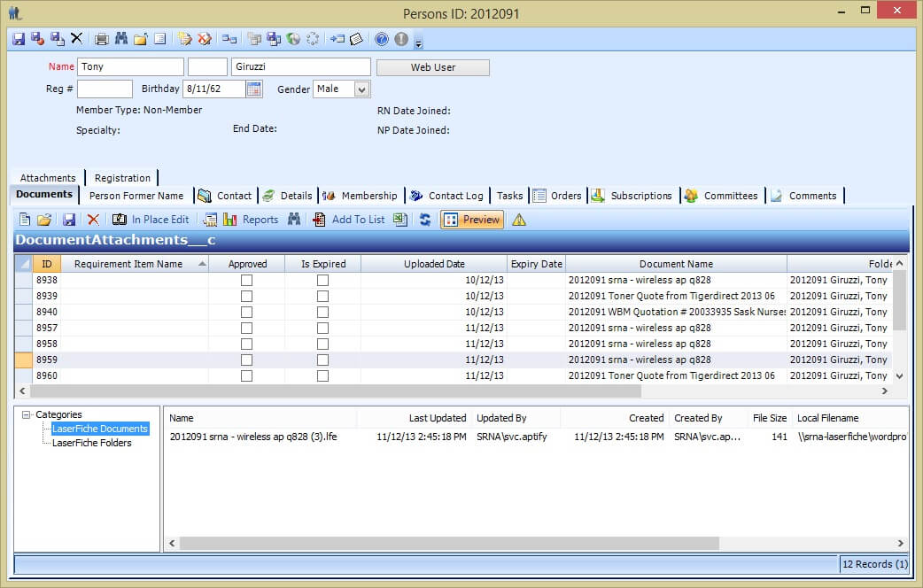Collapse the Categories tree node
The height and width of the screenshot is (588, 923).
tap(26, 415)
